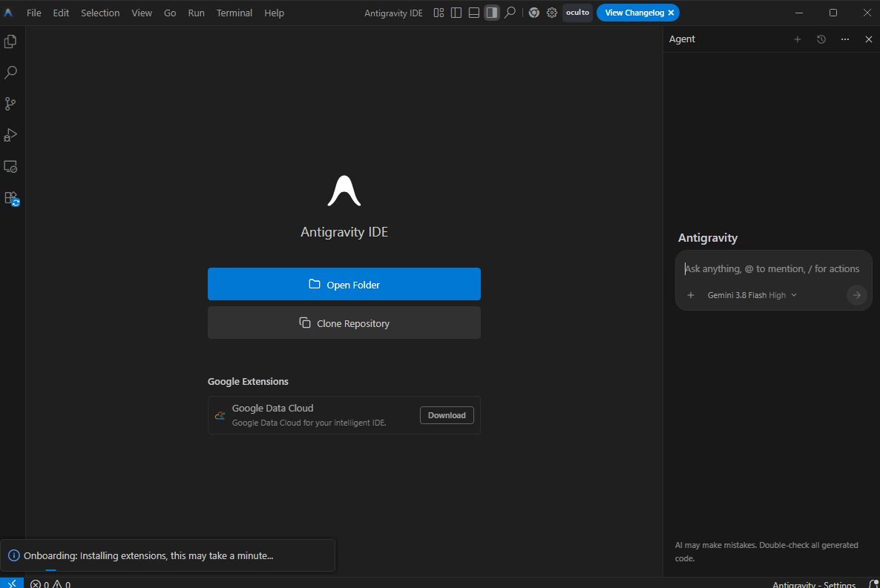Image resolution: width=880 pixels, height=588 pixels.
Task: Toggle the primary side bar
Action: coord(456,13)
